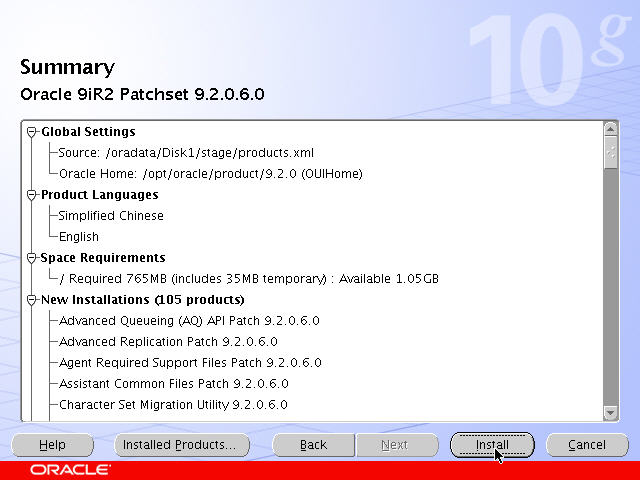The height and width of the screenshot is (480, 640).
Task: Collapse the Product Languages node
Action: point(31,195)
